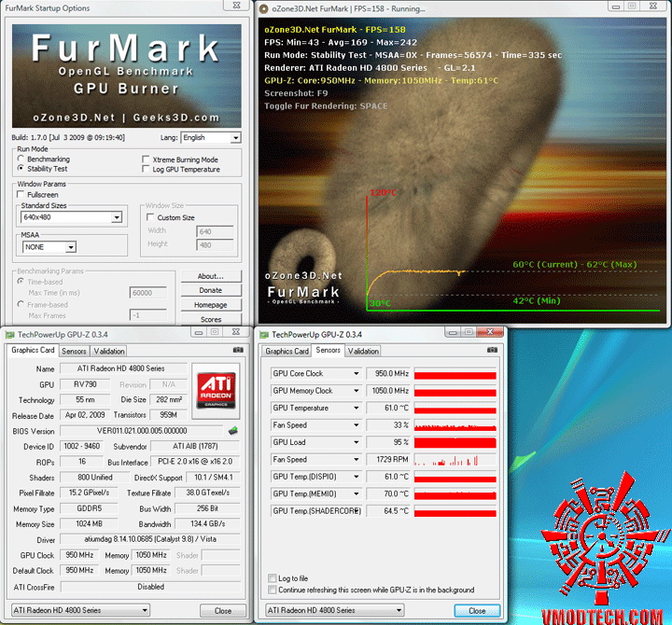Click the camera screenshot icon in left GPU-Z window
The image size is (672, 625).
(238, 350)
